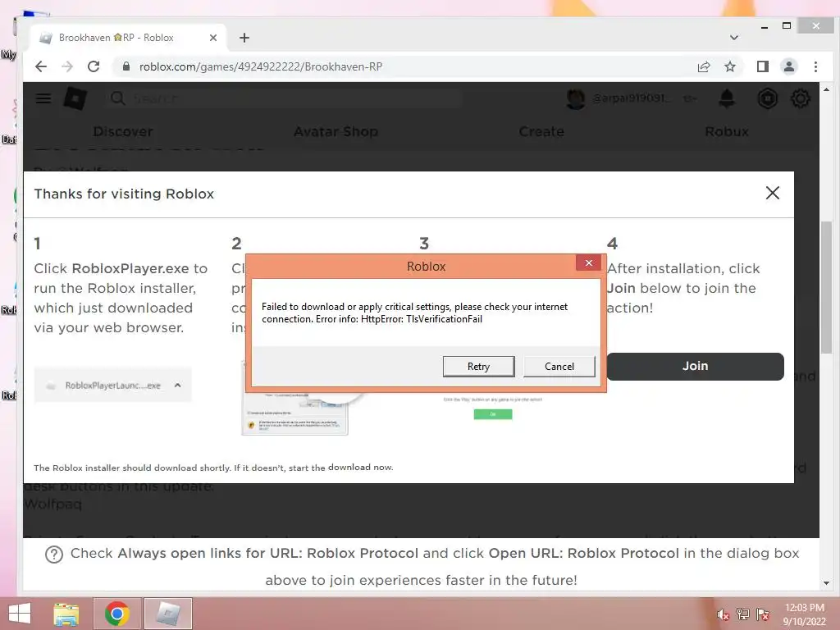Screen dimensions: 840x630
Task: Click the network tray icon
Action: 742,614
